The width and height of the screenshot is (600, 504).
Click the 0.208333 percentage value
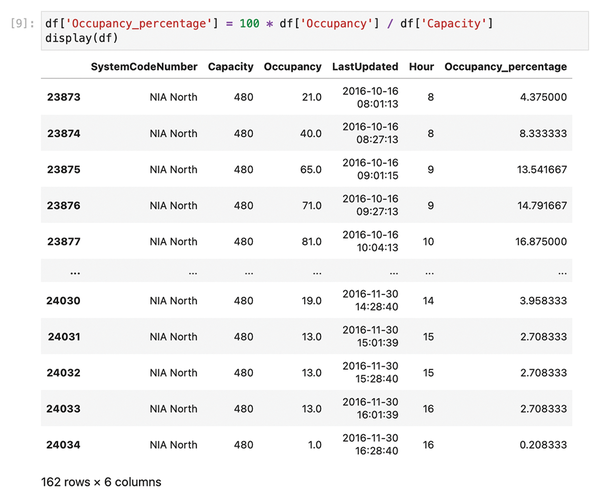[543, 445]
